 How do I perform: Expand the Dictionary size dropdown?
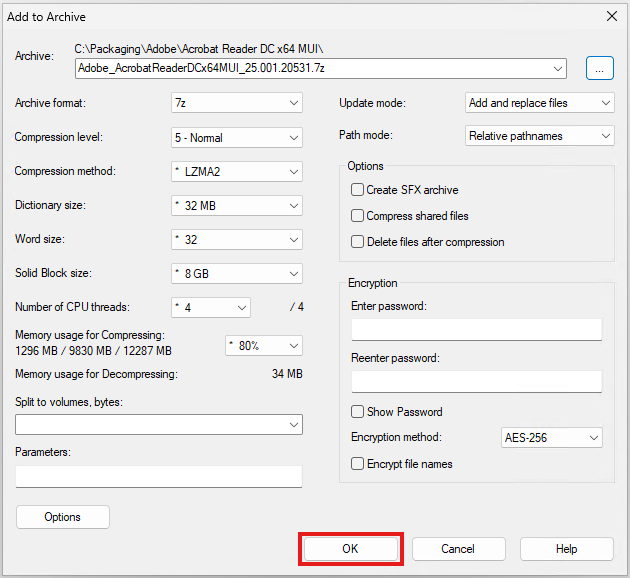point(236,206)
